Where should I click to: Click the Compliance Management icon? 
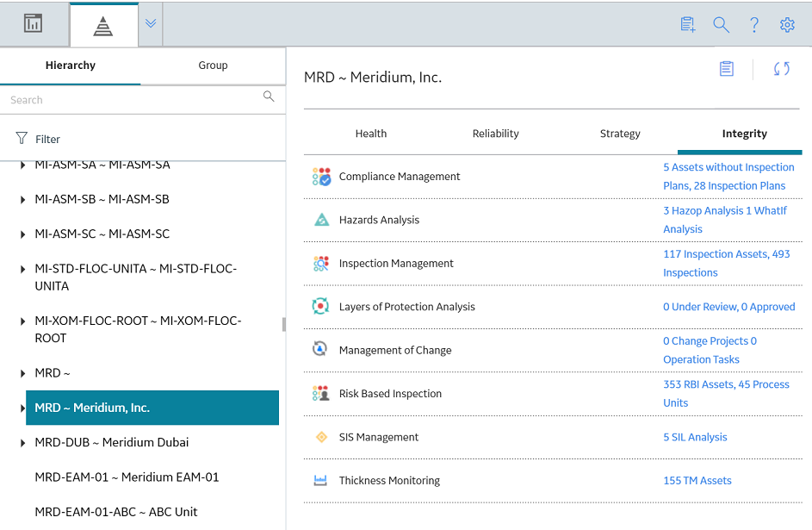pyautogui.click(x=321, y=177)
